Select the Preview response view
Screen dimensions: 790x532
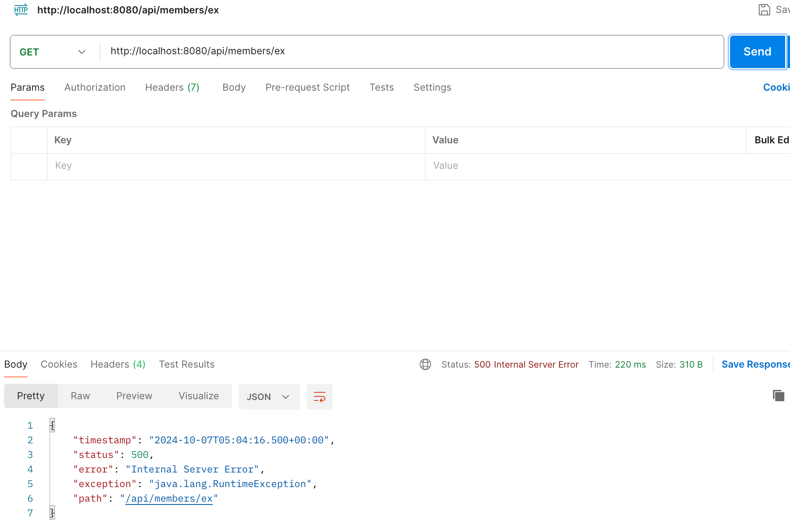click(134, 396)
